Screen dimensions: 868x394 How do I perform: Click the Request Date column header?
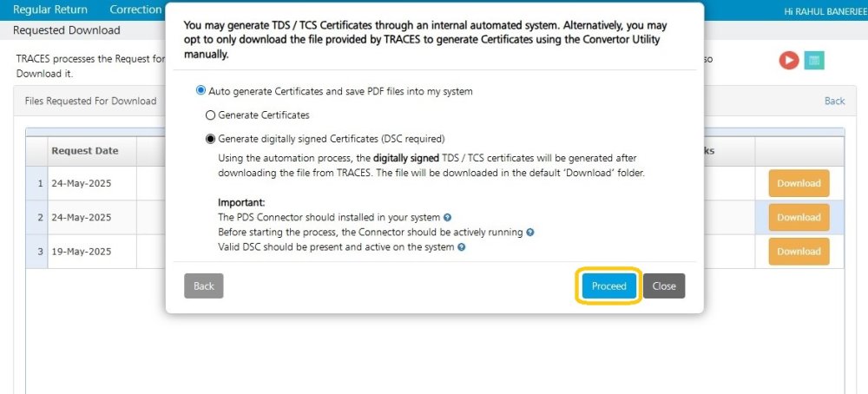(84, 150)
